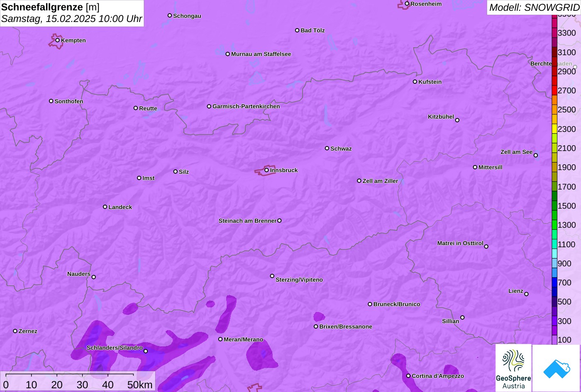Click the blue mountain-and-cloud logo

pyautogui.click(x=557, y=368)
